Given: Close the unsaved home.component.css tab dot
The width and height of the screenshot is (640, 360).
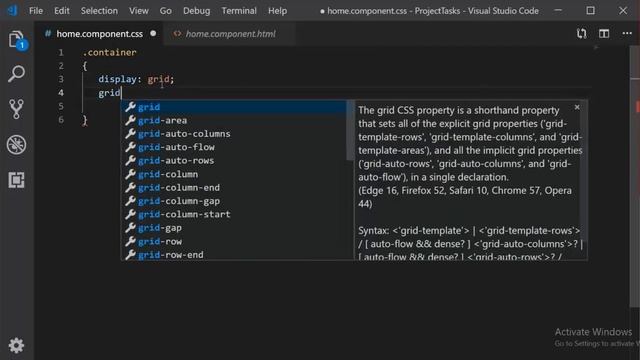Looking at the screenshot, I should click(153, 33).
